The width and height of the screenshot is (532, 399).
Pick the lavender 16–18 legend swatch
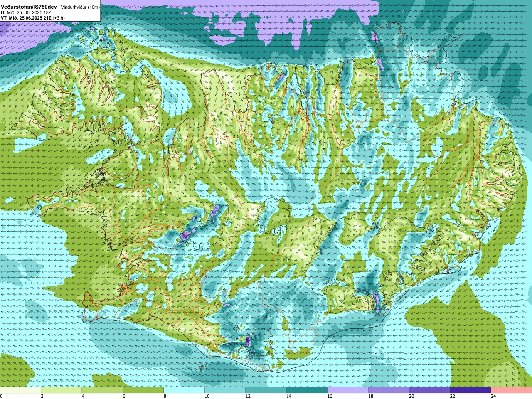pyautogui.click(x=348, y=390)
